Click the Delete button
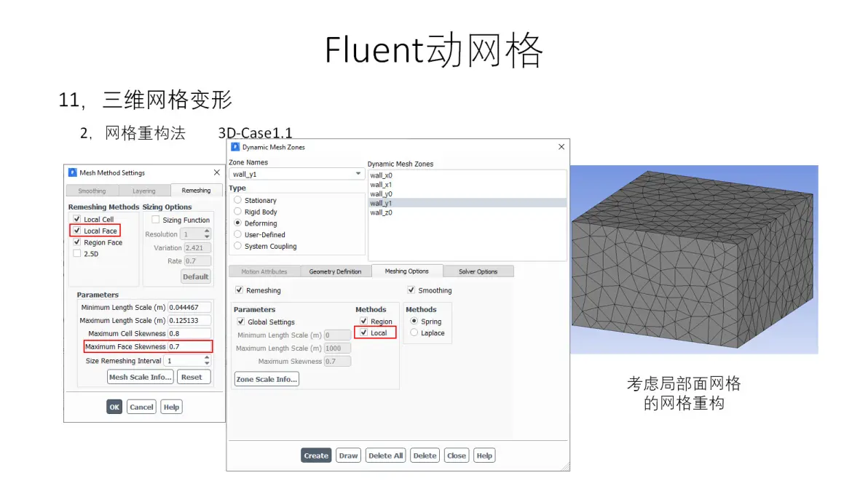This screenshot has height=486, width=868. click(x=425, y=455)
